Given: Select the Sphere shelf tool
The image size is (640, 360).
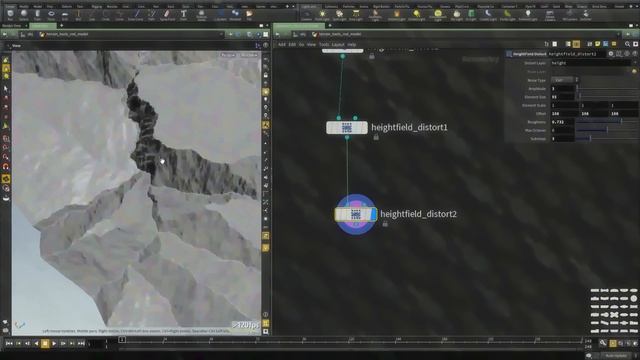Looking at the screenshot, I should tap(24, 15).
